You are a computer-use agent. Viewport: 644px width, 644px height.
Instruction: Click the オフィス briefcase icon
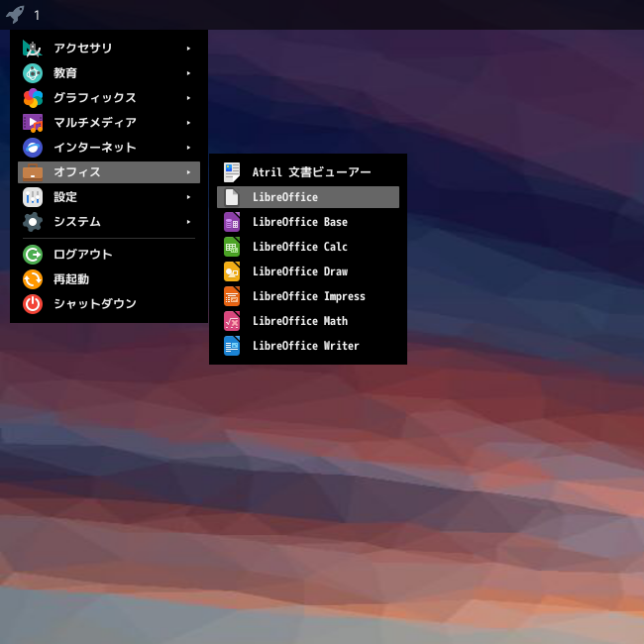(x=33, y=172)
